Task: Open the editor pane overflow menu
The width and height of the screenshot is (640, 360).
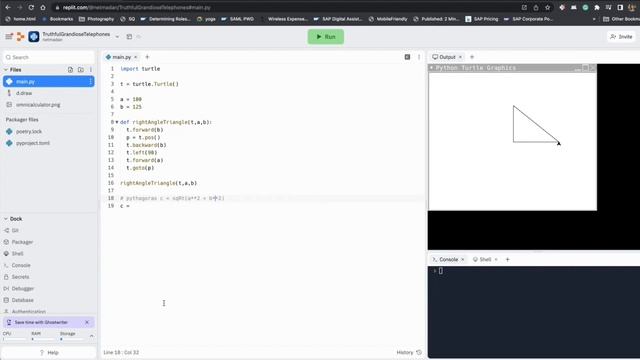Action: click(419, 57)
